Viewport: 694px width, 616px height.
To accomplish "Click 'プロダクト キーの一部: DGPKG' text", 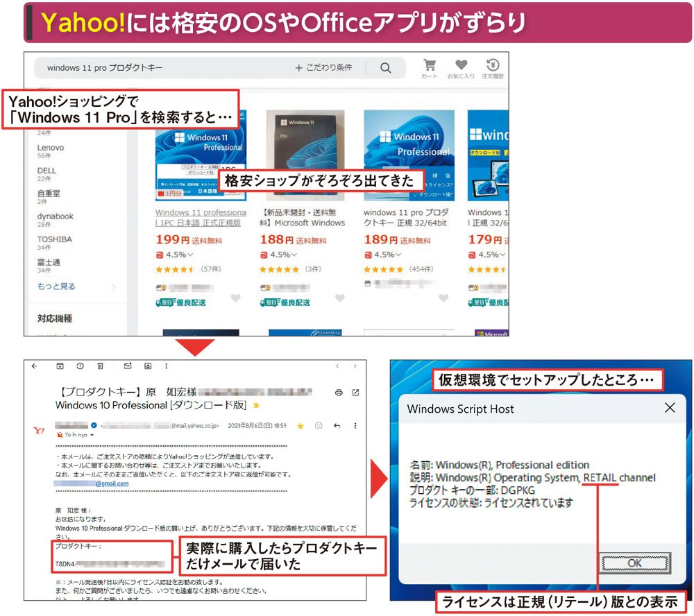I will pyautogui.click(x=472, y=490).
